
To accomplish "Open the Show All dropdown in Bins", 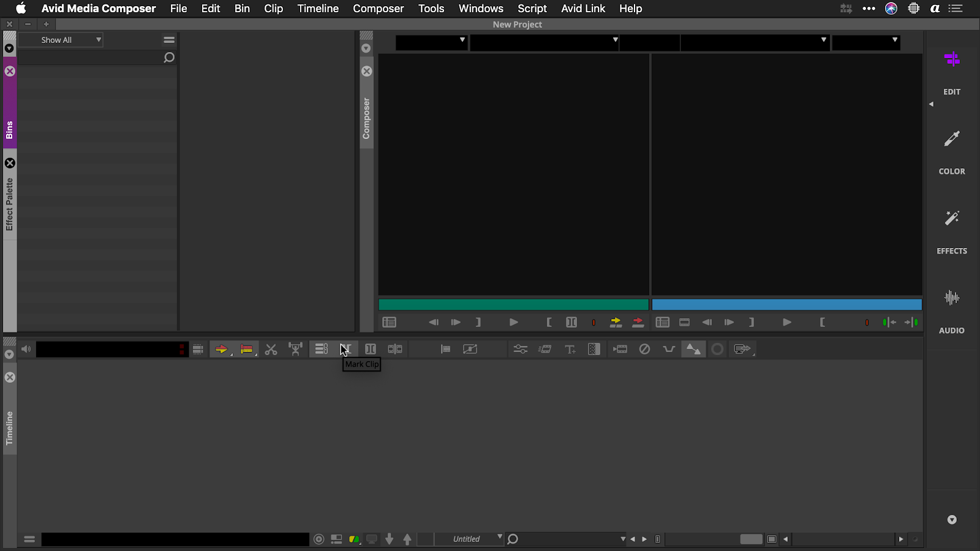I will (x=61, y=40).
